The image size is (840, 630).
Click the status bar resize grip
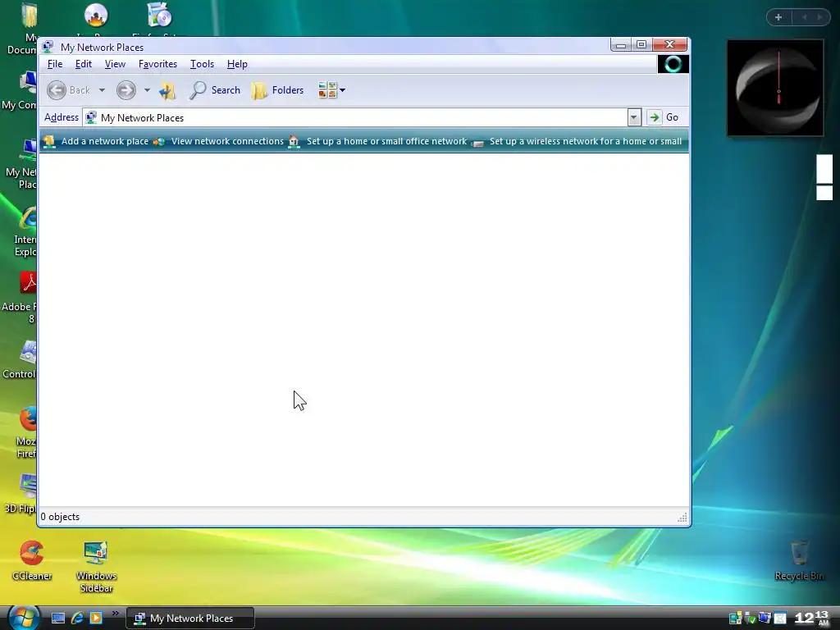[x=682, y=518]
